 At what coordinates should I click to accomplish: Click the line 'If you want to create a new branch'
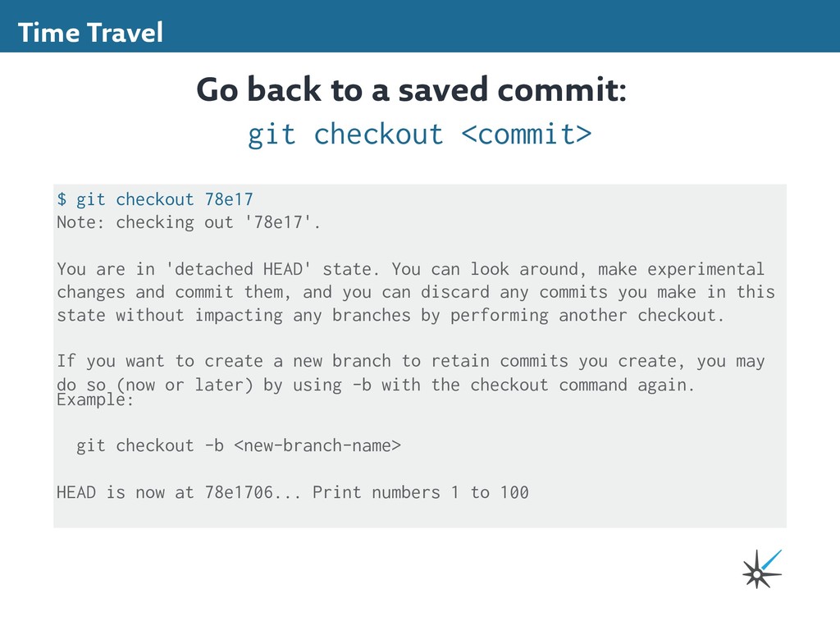(x=410, y=362)
